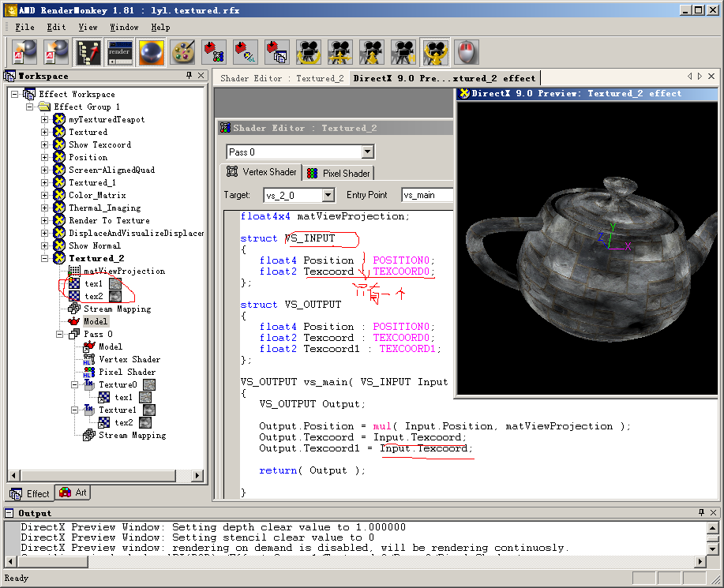The width and height of the screenshot is (724, 588).
Task: Click the compile icon with RGB color dots
Action: [x=214, y=52]
